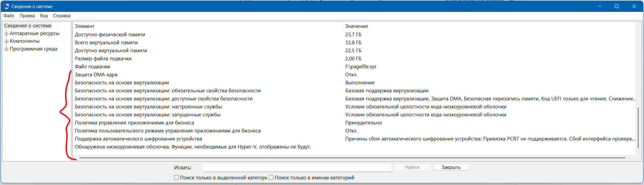Click the Значение column header
Image resolution: width=644 pixels, height=185 pixels.
(489, 26)
